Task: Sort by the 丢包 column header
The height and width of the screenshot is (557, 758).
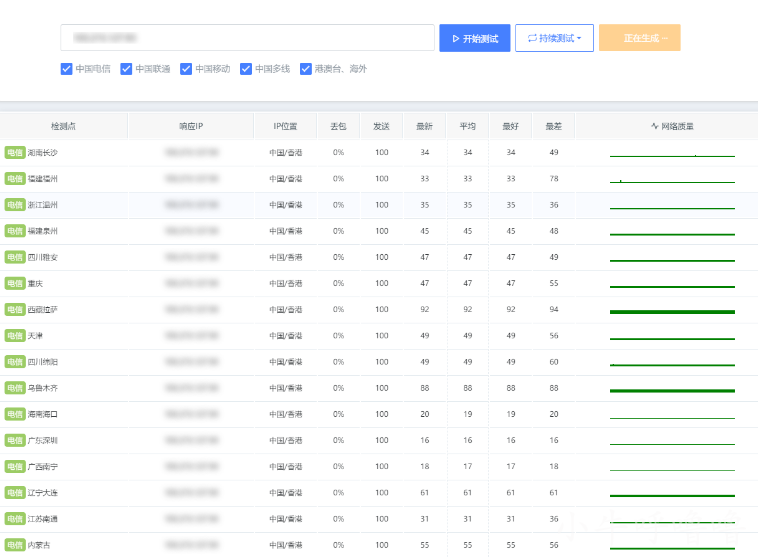Action: point(338,126)
